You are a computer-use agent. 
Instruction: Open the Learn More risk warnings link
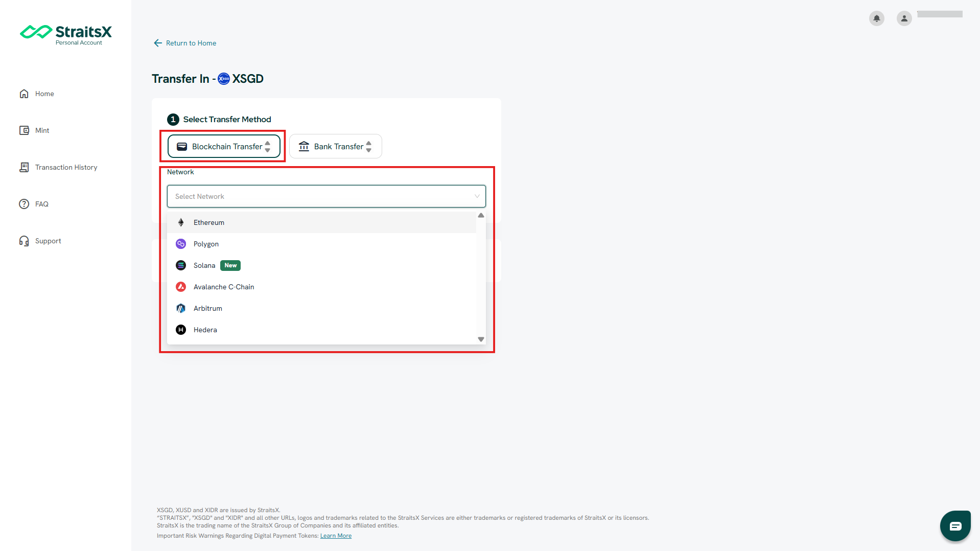tap(336, 536)
